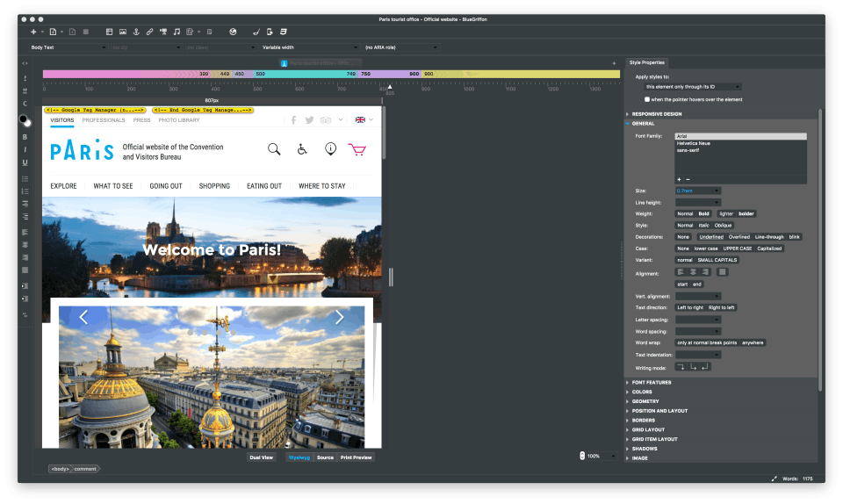This screenshot has width=843, height=504.
Task: Click the browser preview globe icon
Action: pyautogui.click(x=233, y=32)
